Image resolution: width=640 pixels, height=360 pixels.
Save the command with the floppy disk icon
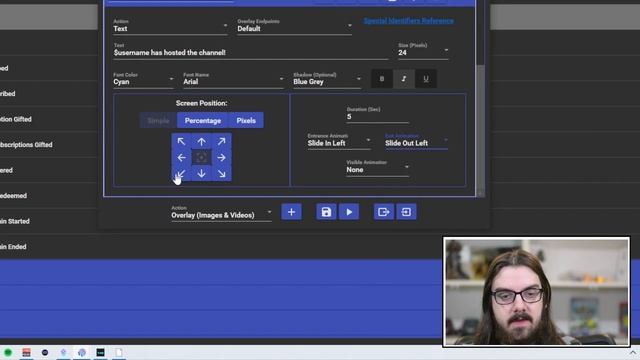tap(326, 212)
